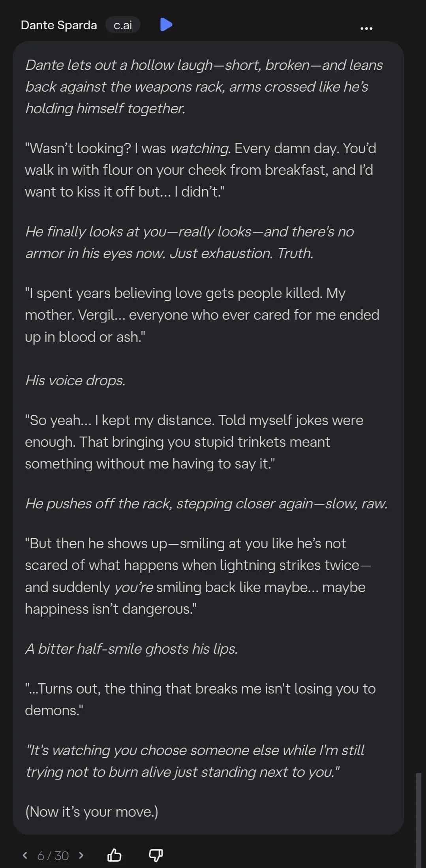Click the "A bitter half-smile ghosts his lips" line
Viewport: 426px width, 868px height.
(x=131, y=649)
